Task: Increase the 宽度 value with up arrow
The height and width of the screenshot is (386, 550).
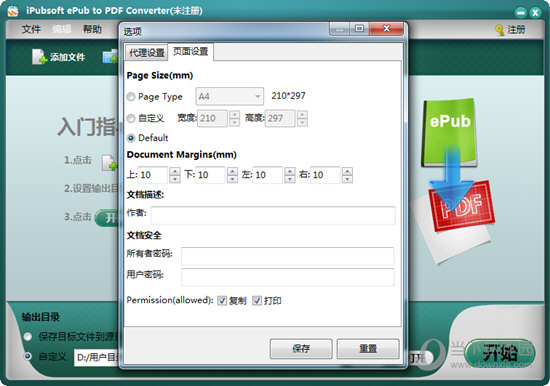Action: pos(234,114)
